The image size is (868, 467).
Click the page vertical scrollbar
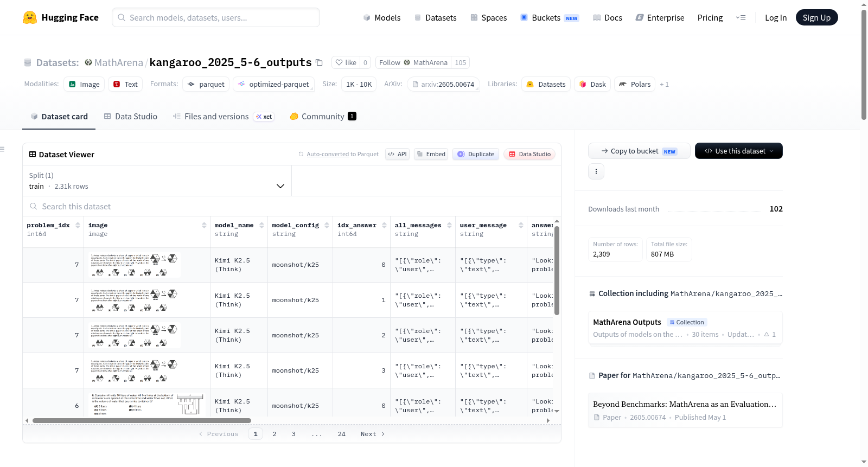click(x=864, y=64)
